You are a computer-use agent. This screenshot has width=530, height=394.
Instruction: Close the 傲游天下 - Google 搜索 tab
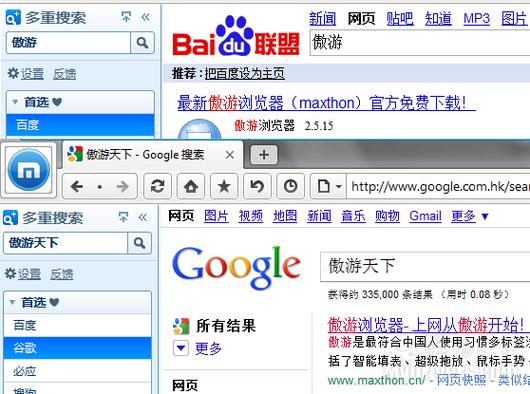pyautogui.click(x=230, y=155)
